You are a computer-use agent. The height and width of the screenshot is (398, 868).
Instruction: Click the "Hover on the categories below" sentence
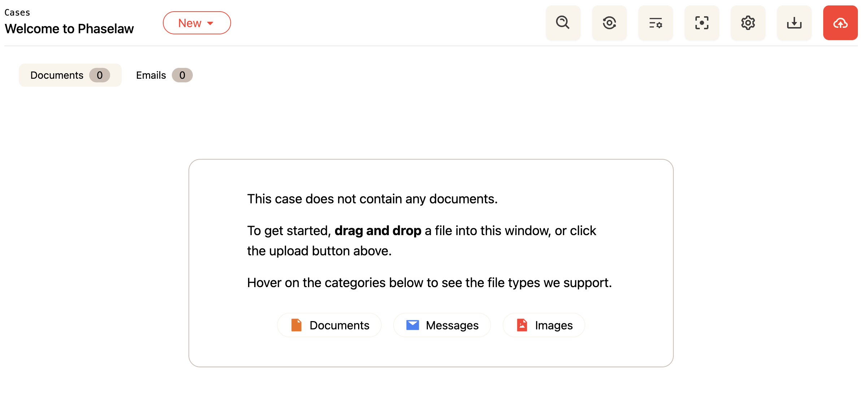pyautogui.click(x=429, y=283)
